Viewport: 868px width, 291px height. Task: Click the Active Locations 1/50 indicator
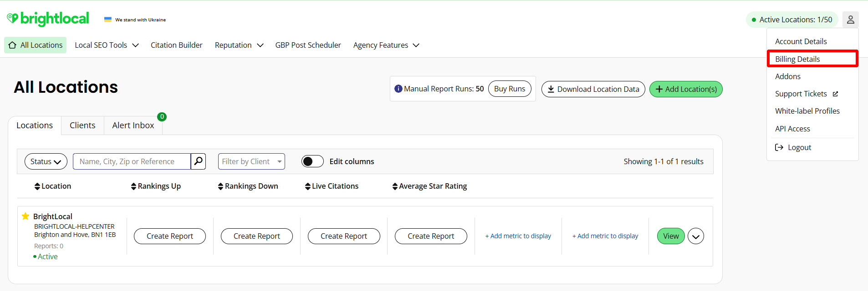tap(792, 20)
